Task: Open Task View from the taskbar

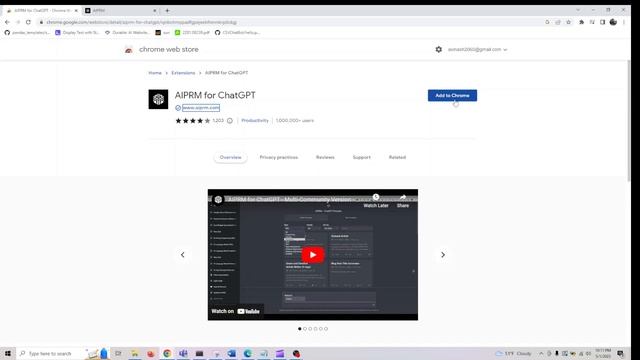Action: (118, 353)
